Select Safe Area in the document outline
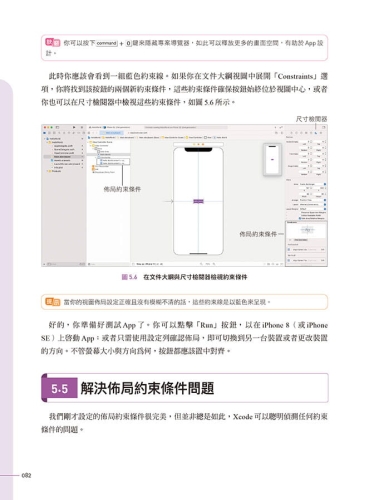Viewport: 369px width, 500px height. [x=104, y=151]
